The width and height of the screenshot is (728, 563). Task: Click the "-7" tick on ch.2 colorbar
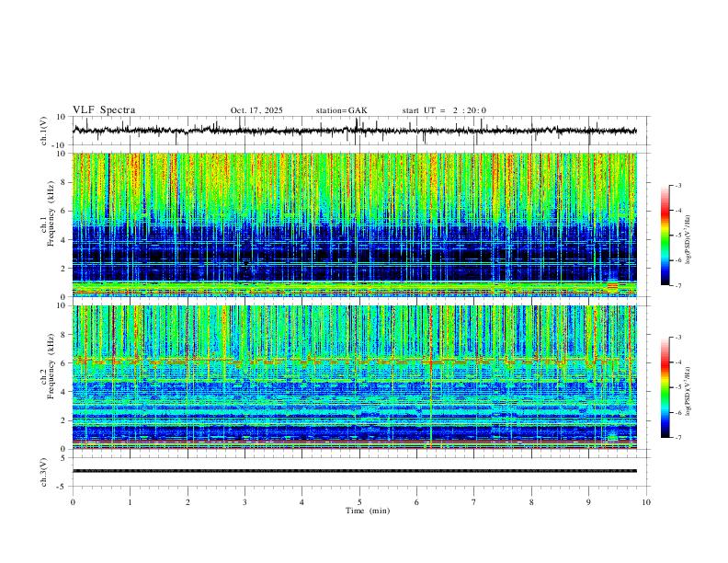[678, 438]
